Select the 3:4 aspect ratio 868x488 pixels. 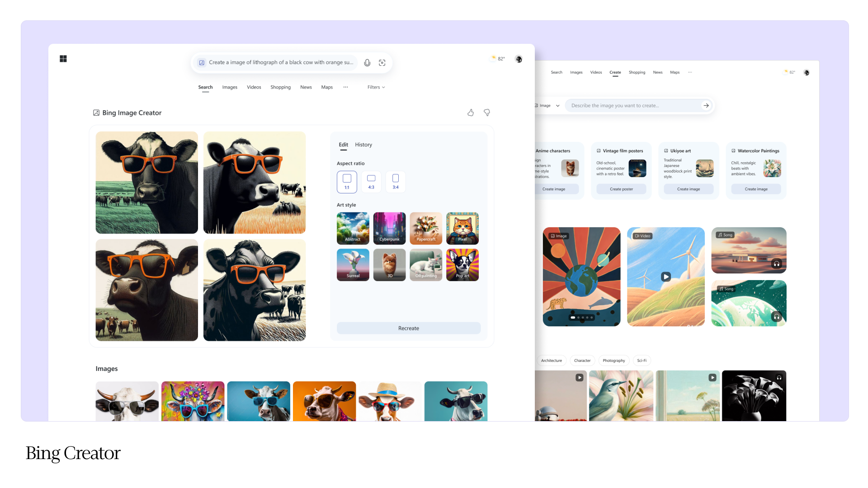point(396,182)
